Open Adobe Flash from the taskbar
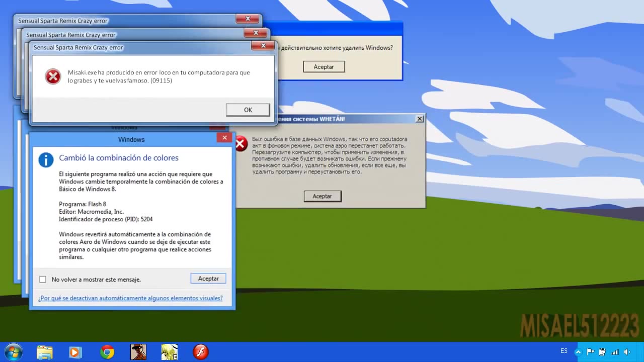 click(x=201, y=352)
